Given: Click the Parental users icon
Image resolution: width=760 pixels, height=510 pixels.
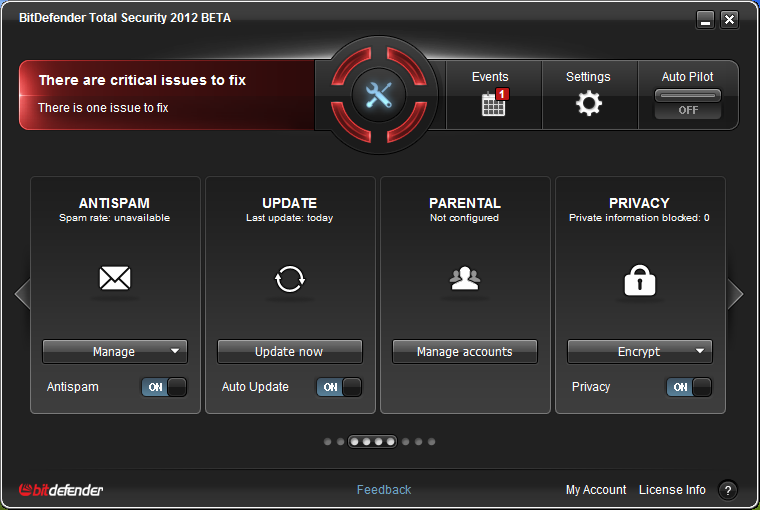Looking at the screenshot, I should (465, 278).
